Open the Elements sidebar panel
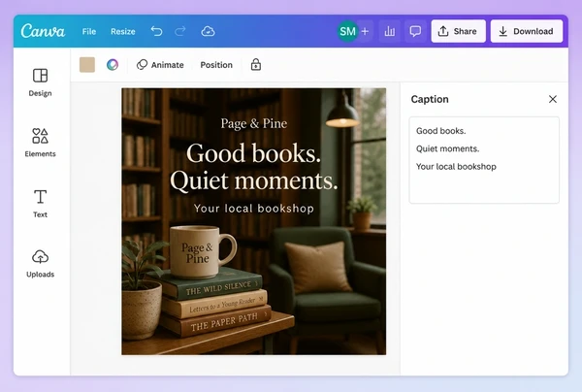This screenshot has height=392, width=582. pos(40,143)
